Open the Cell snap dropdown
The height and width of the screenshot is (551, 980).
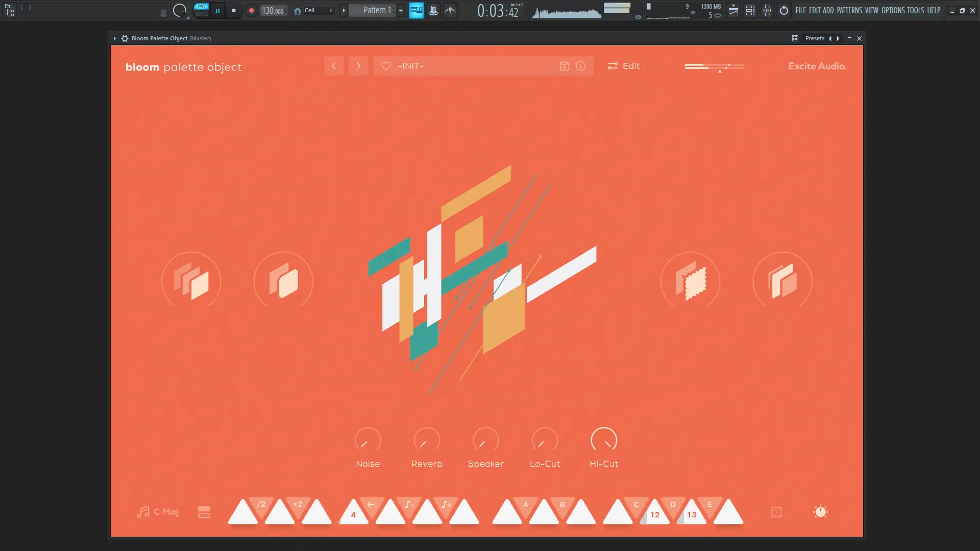pyautogui.click(x=317, y=10)
